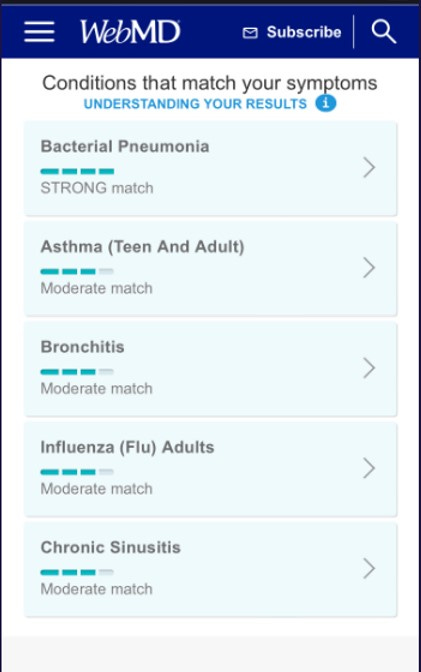This screenshot has width=421, height=672.
Task: Click Bacterial Pneumonia match strength bar
Action: point(77,171)
